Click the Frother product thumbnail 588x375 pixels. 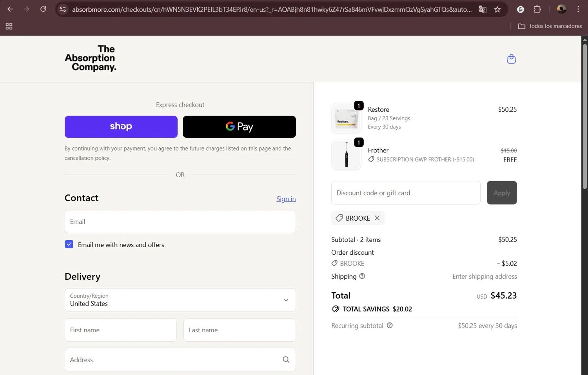click(346, 155)
